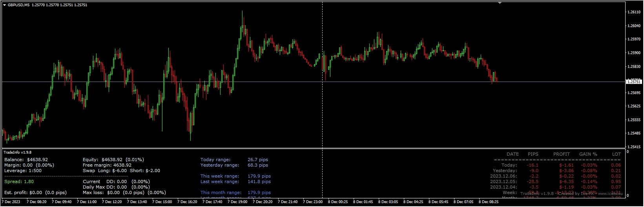Image resolution: width=644 pixels, height=207 pixels.
Task: Click the Est. profit: $0.00 line
Action: pyautogui.click(x=36, y=193)
